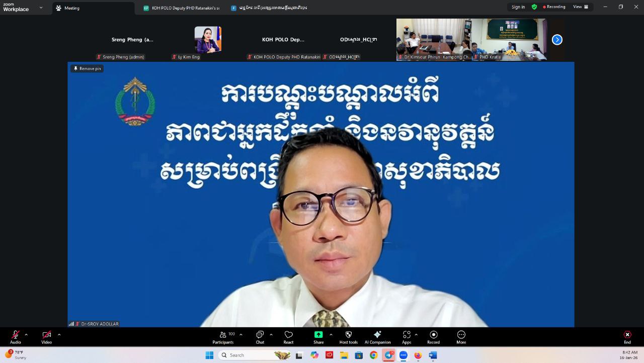This screenshot has width=644, height=363.
Task: Click the Sign in button
Action: [x=518, y=7]
